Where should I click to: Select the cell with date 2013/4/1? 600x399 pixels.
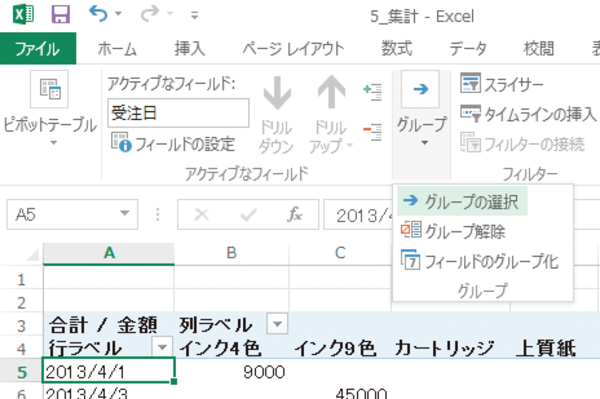(x=109, y=371)
